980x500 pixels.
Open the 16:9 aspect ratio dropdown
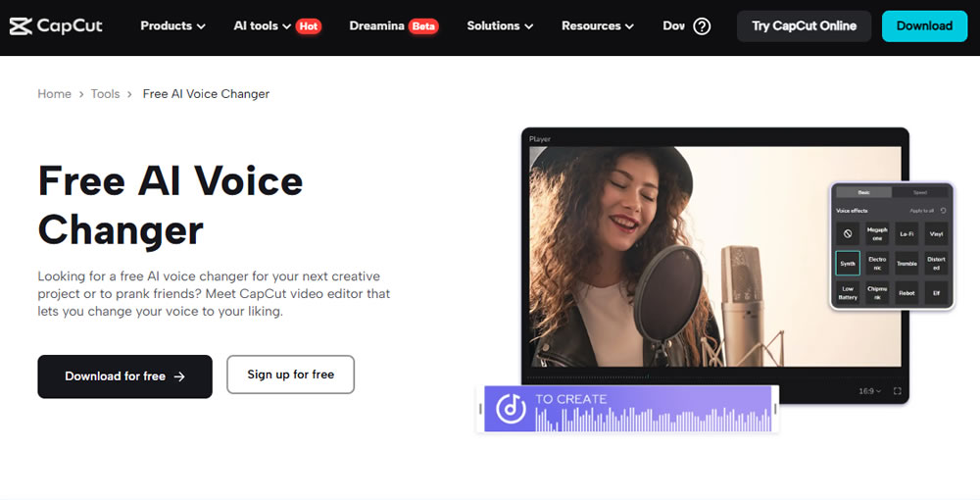(869, 391)
